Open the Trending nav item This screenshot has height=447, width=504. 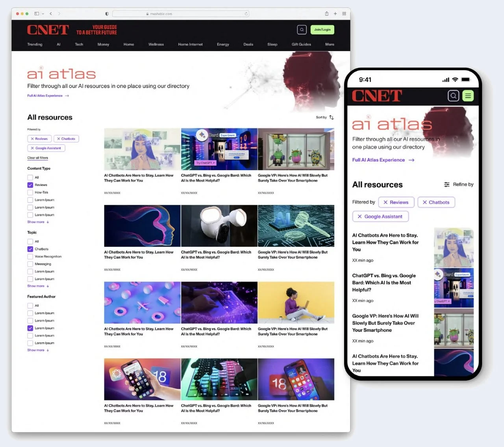pyautogui.click(x=35, y=45)
